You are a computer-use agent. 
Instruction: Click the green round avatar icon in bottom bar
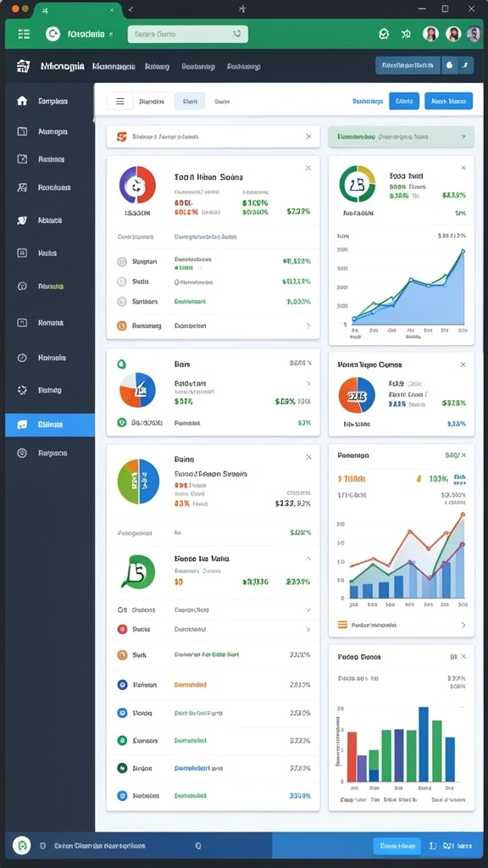point(21,845)
